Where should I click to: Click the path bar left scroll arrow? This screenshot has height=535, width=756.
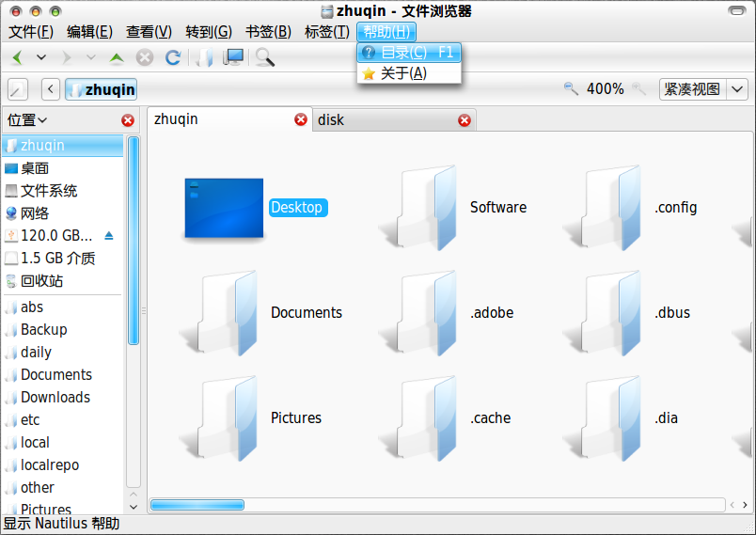[51, 89]
